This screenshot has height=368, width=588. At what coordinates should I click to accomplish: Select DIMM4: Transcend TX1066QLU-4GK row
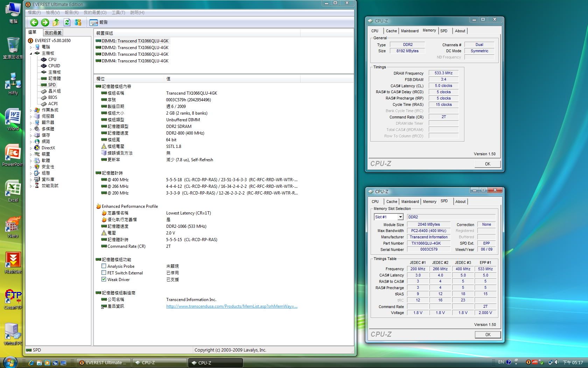132,61
